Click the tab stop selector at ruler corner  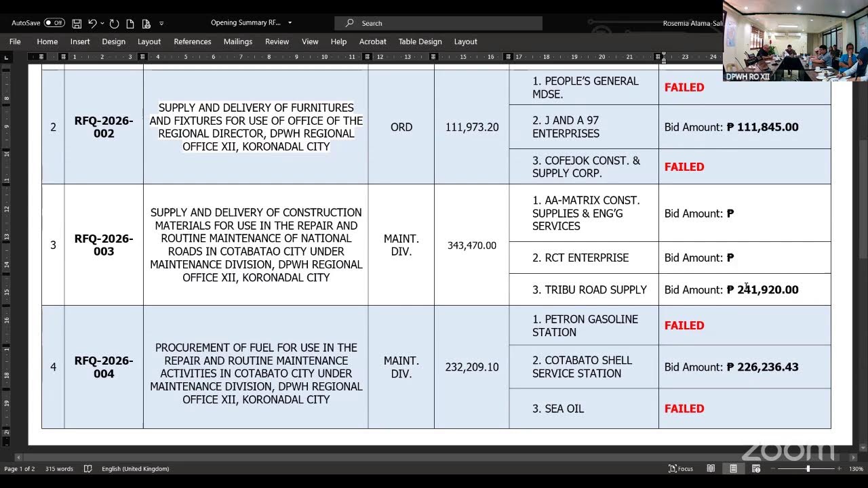click(x=6, y=57)
